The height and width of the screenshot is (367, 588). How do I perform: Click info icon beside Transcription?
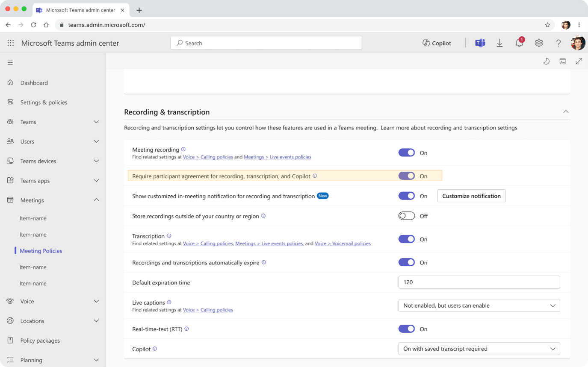coord(169,236)
